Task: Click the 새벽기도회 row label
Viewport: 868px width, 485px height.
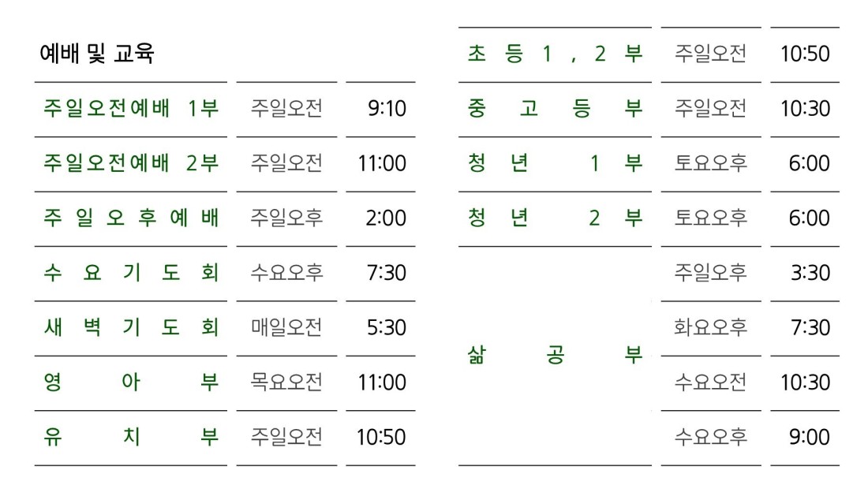Action: [131, 326]
